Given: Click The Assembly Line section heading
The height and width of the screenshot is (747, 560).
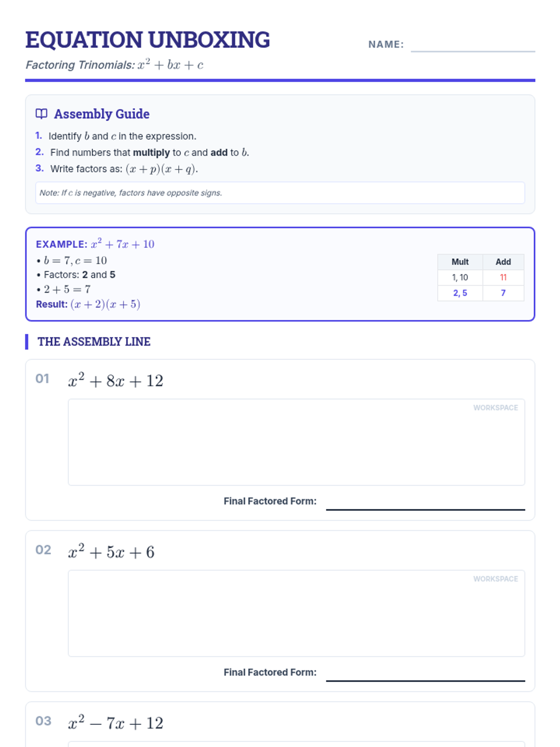Looking at the screenshot, I should pos(94,342).
